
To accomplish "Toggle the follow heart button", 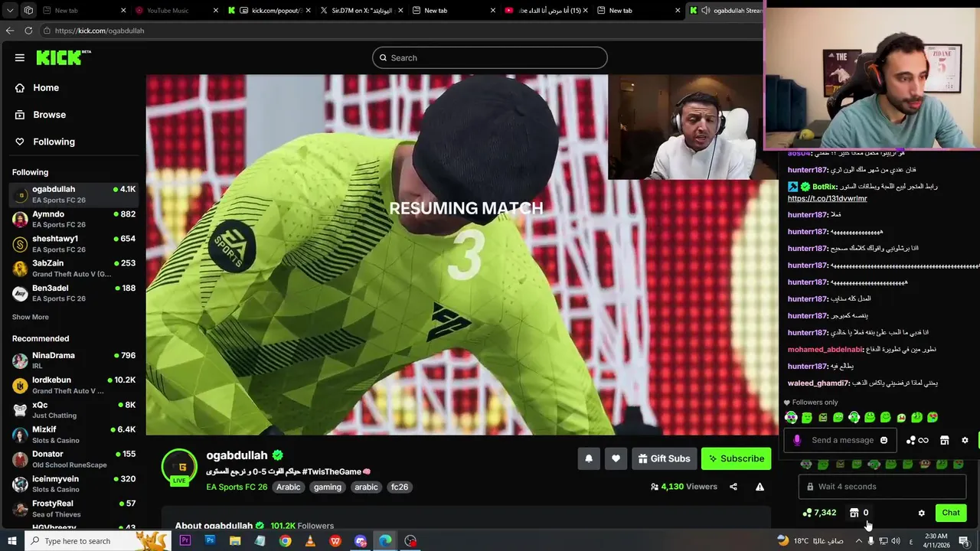I will (x=616, y=458).
